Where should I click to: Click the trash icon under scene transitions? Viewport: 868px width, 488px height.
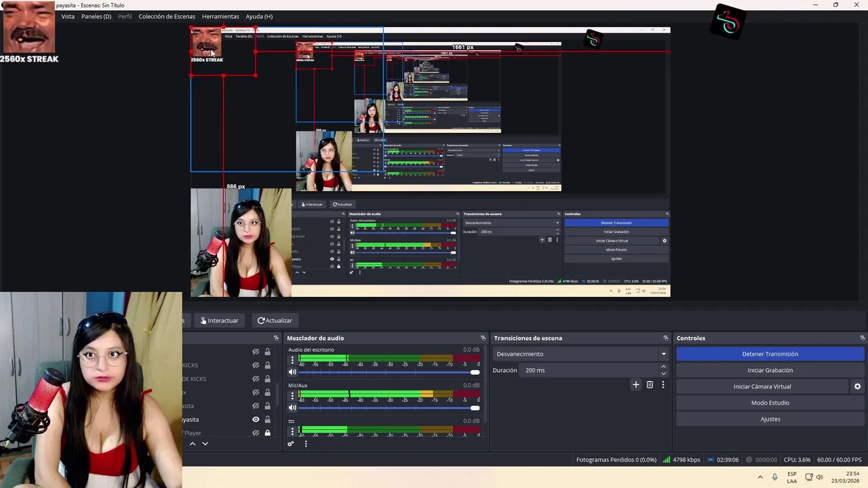(x=650, y=385)
